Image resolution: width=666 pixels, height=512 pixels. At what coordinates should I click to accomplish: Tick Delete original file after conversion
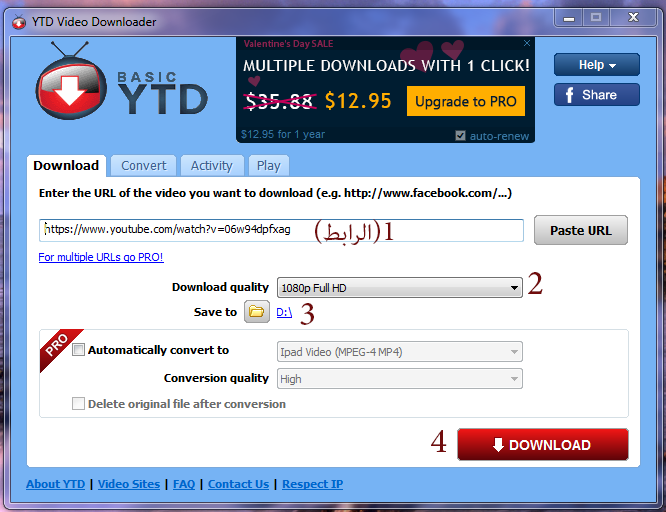pos(79,403)
